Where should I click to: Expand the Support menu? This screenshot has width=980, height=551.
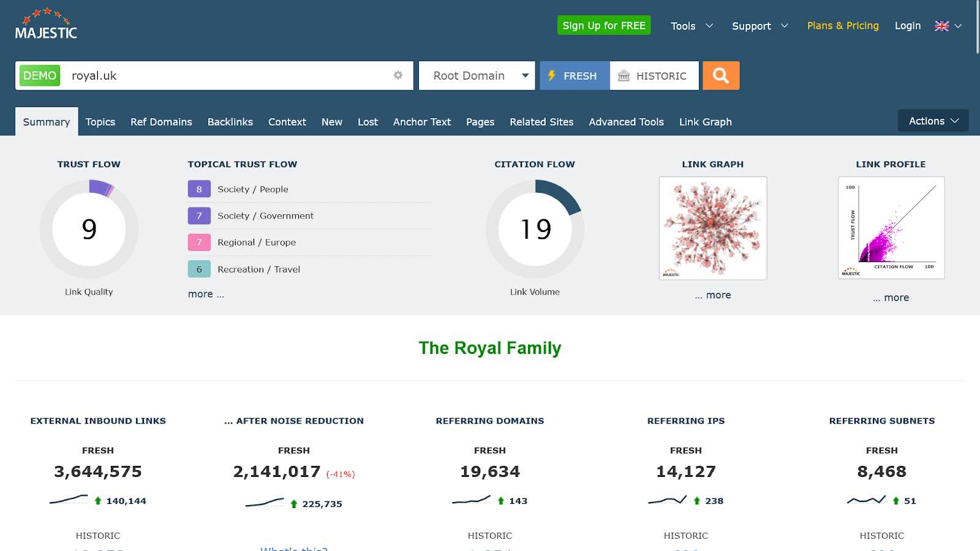tap(760, 26)
